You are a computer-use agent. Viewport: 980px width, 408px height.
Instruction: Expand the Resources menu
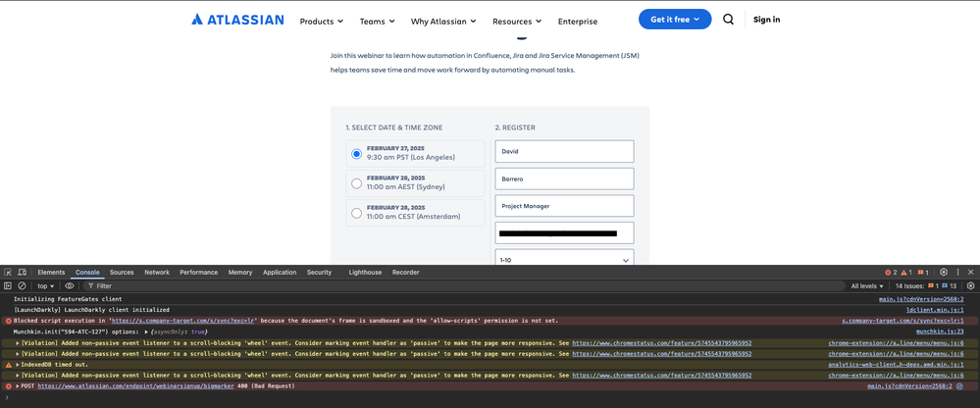517,22
